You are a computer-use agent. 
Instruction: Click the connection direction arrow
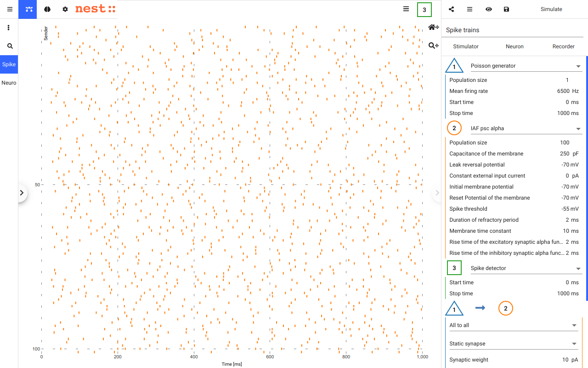[480, 308]
